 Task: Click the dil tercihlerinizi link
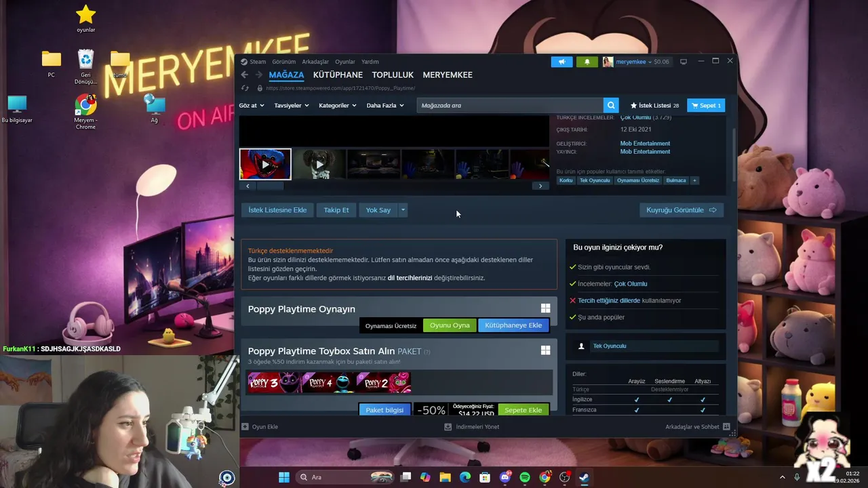click(x=410, y=278)
